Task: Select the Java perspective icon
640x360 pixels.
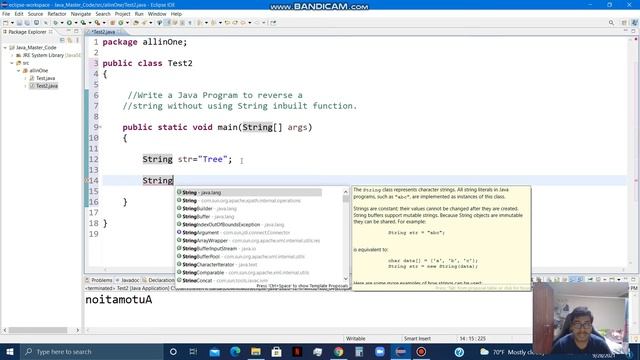Action: [634, 23]
